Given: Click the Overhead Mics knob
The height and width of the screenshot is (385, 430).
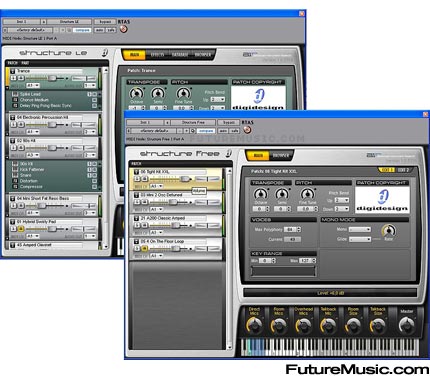Looking at the screenshot, I should point(303,325).
